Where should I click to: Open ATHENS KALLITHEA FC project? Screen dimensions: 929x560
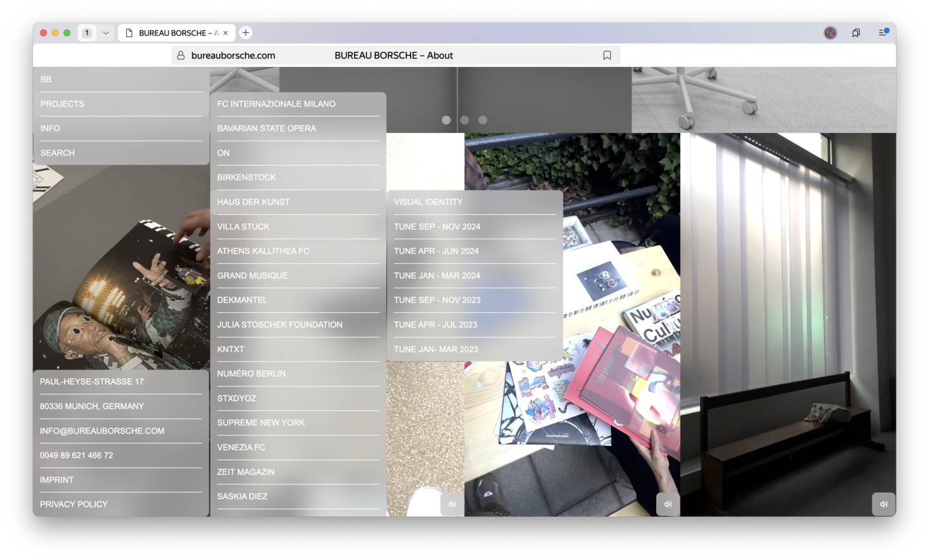tap(298, 251)
